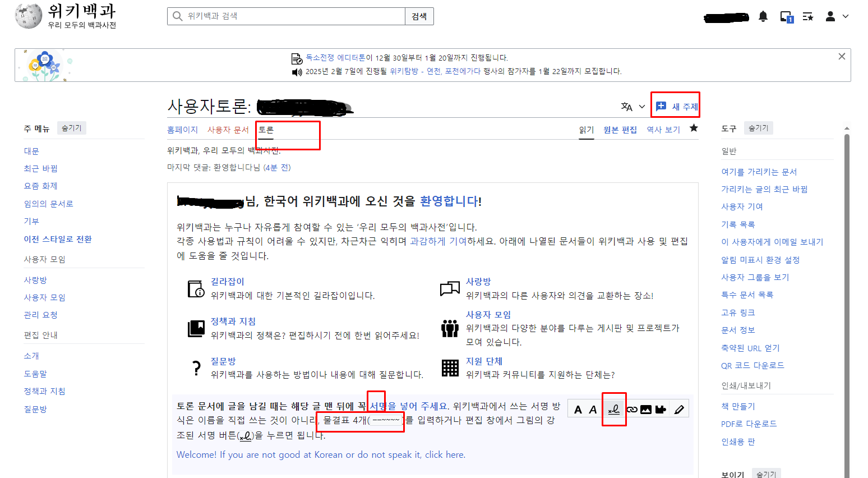Switch to the 사용자 문서 tab
The image size is (868, 478).
pyautogui.click(x=228, y=130)
